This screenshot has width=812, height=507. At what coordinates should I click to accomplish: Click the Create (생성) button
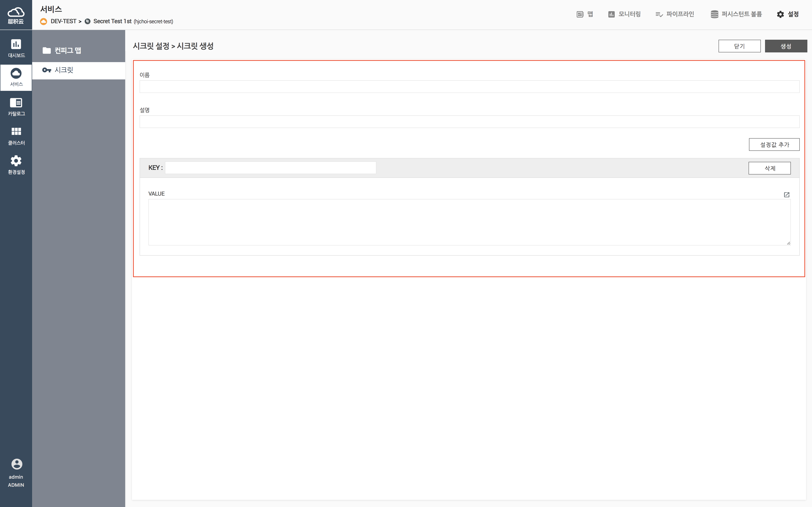pos(786,46)
